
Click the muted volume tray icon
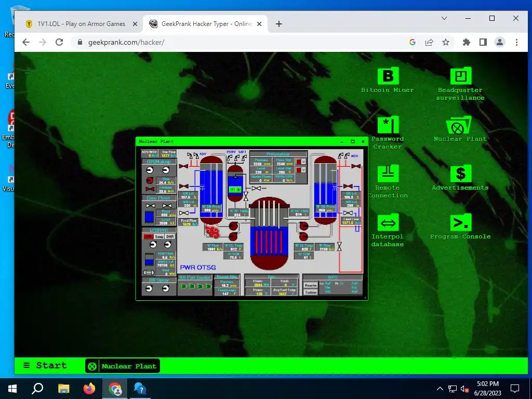click(464, 389)
